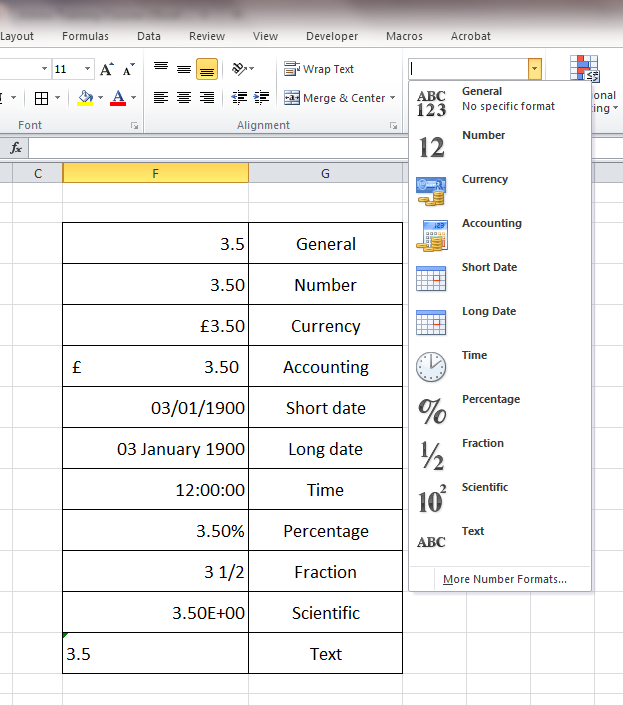
Task: Click in the formula bar
Action: (x=218, y=148)
